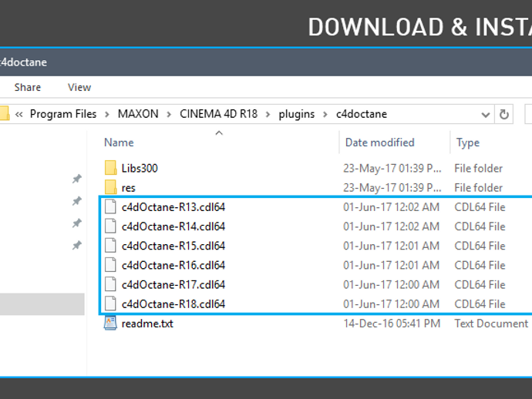Click the third quick access pin icon
This screenshot has width=532, height=399.
[77, 223]
